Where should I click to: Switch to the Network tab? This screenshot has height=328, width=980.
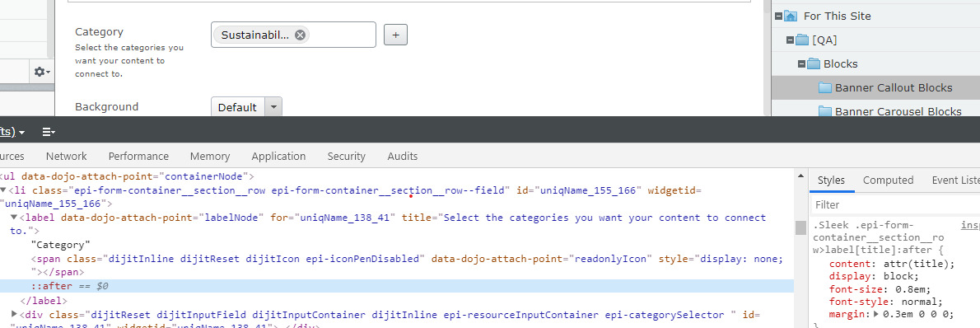coord(66,157)
